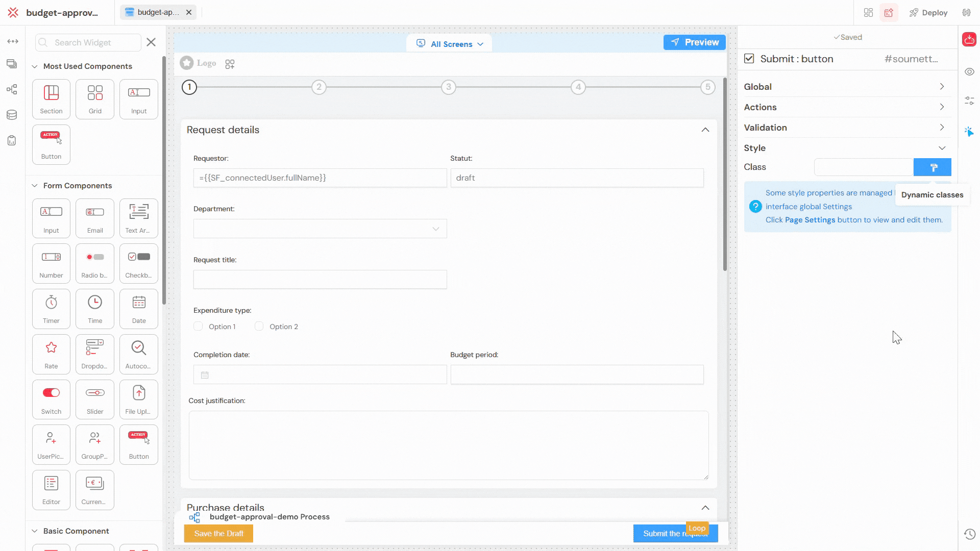Click the settings sliders icon on right edge

pos(970,101)
